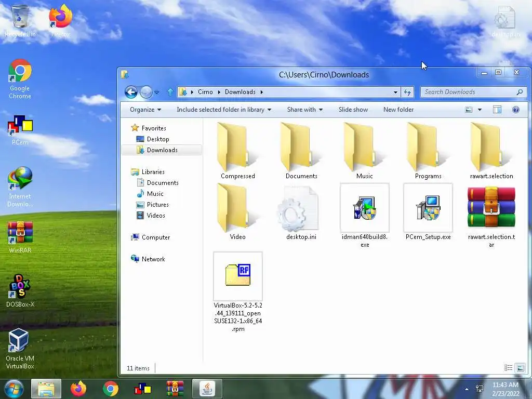Expand the arrow after Downloads in breadcrumb

[262, 92]
